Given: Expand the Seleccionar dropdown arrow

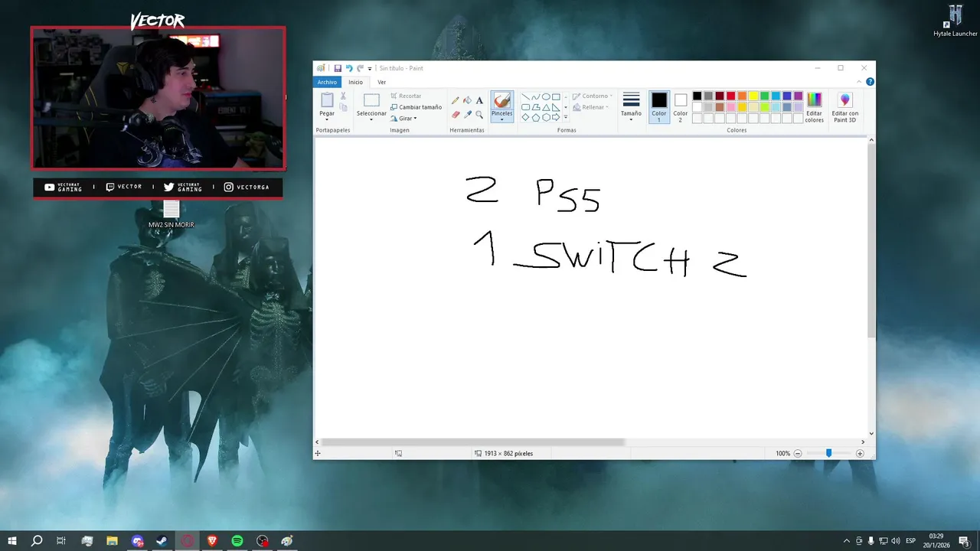Looking at the screenshot, I should pyautogui.click(x=371, y=119).
